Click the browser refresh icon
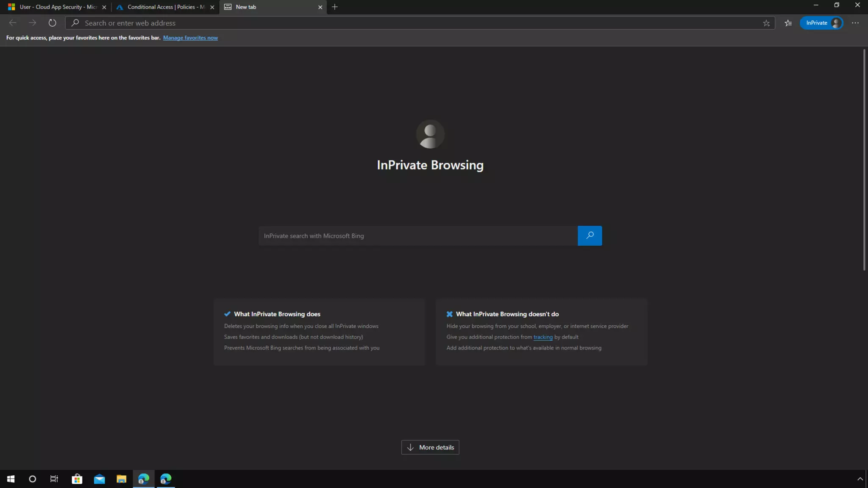This screenshot has height=488, width=868. click(x=52, y=23)
